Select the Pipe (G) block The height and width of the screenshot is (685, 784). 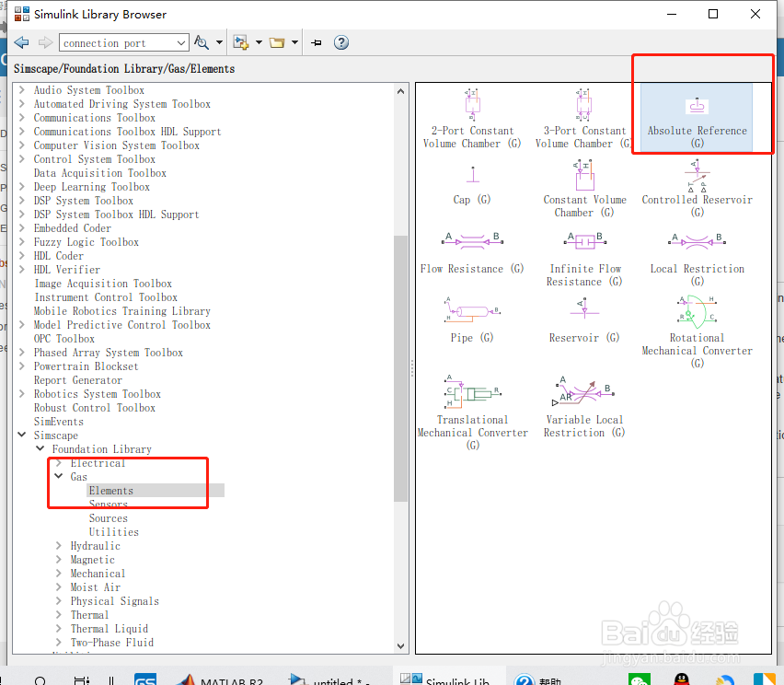coord(472,319)
